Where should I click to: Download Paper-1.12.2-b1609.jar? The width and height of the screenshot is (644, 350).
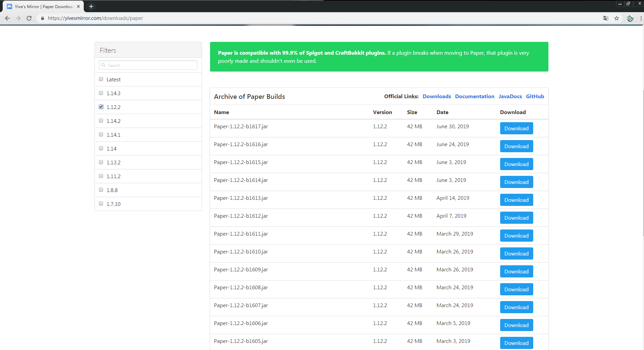pyautogui.click(x=516, y=271)
